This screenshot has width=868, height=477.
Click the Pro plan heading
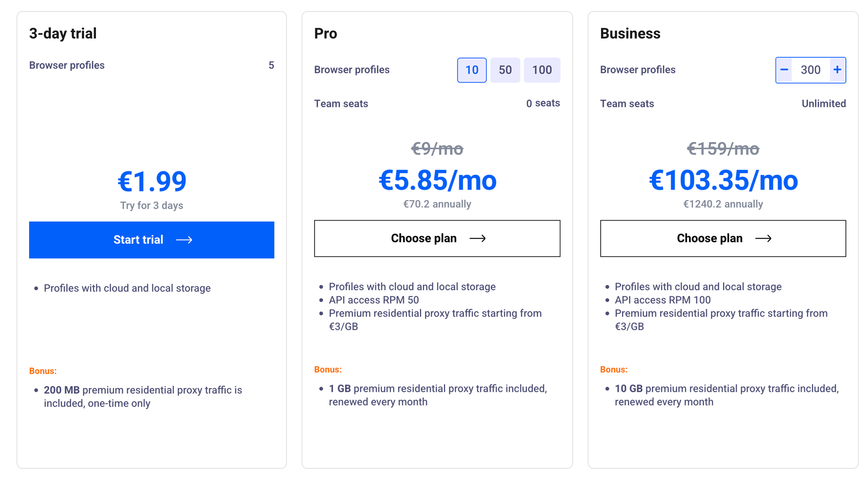325,33
